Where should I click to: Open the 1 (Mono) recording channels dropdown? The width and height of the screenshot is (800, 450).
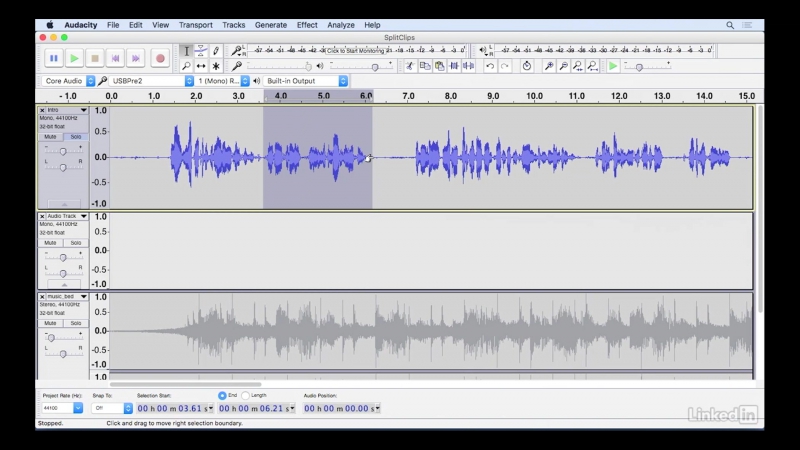point(222,81)
